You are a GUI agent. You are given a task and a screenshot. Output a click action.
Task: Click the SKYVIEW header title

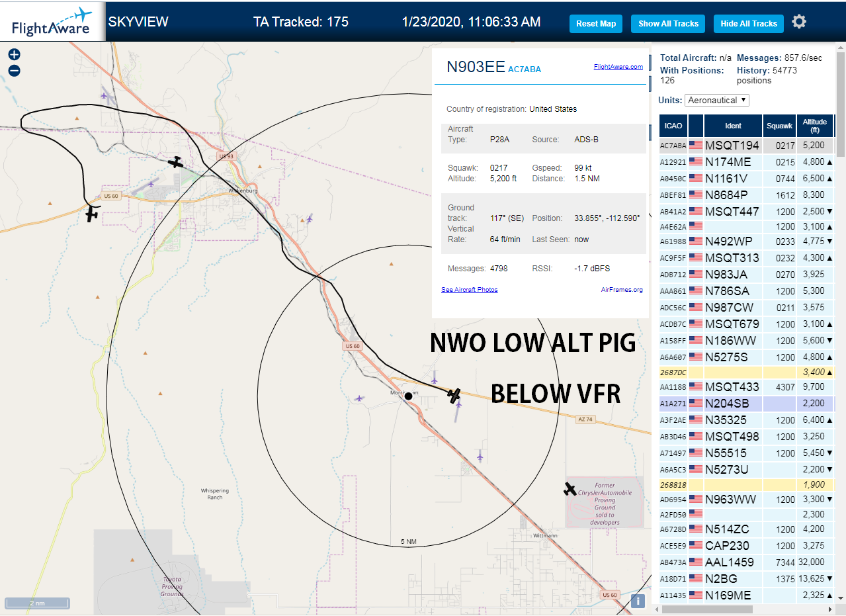point(138,22)
